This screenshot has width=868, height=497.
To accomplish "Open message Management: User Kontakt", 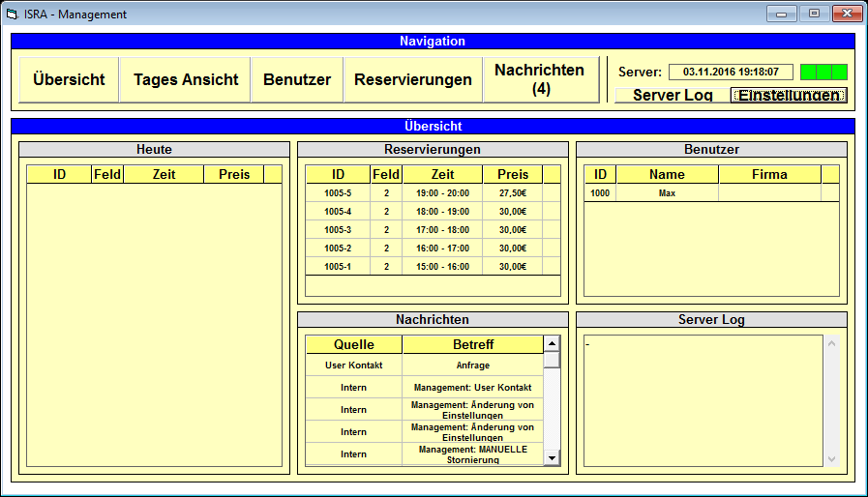I will pyautogui.click(x=473, y=388).
